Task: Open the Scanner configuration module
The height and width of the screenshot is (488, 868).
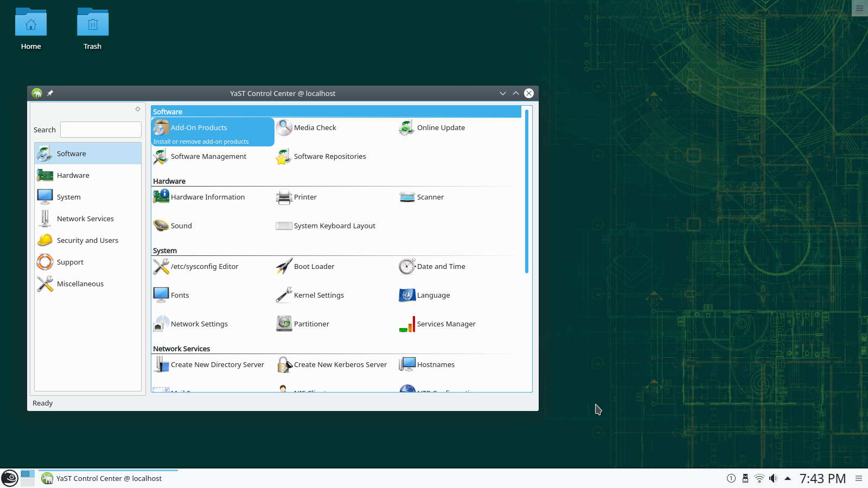Action: (x=422, y=197)
